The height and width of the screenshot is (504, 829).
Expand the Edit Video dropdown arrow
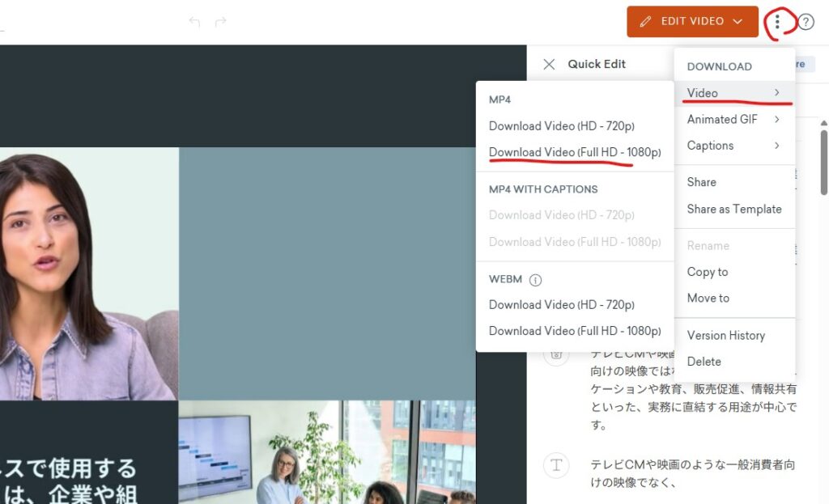tap(738, 22)
